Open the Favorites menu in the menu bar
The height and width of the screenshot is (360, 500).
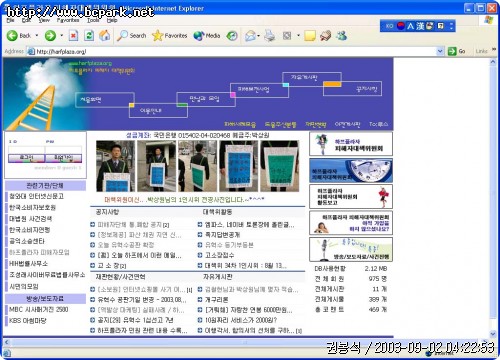coord(68,20)
